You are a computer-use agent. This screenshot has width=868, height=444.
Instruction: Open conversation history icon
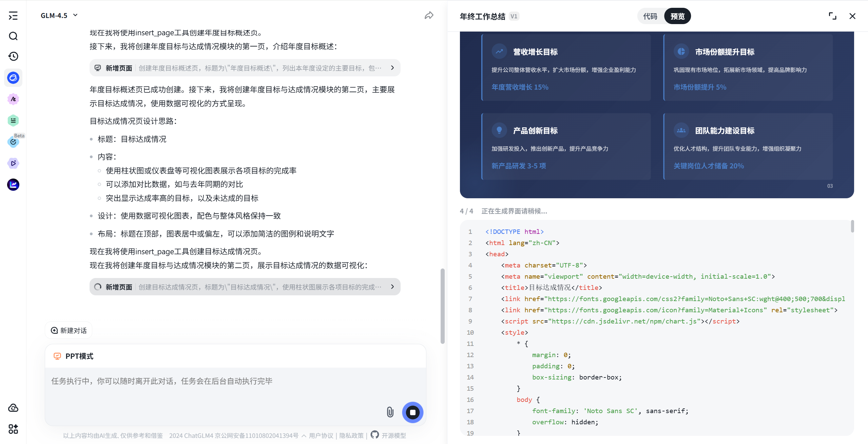point(13,56)
